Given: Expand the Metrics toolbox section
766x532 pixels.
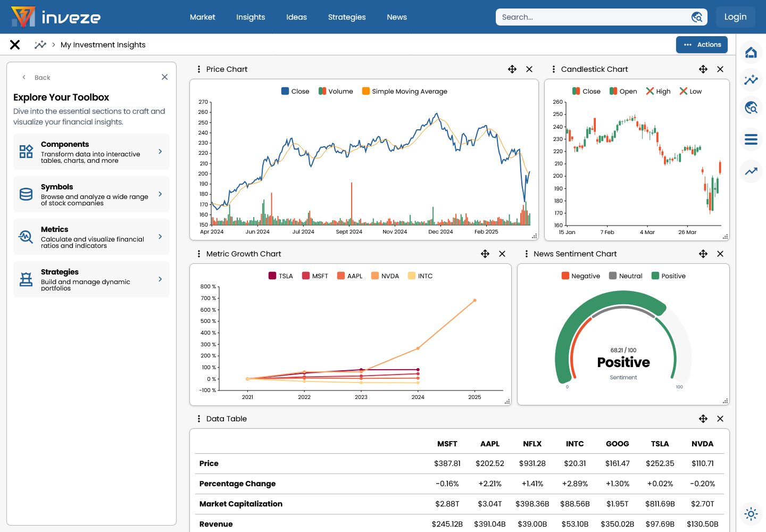Looking at the screenshot, I should [x=91, y=237].
